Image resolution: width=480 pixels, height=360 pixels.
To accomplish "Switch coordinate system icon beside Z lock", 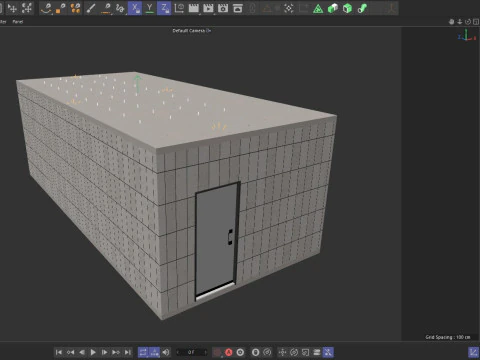I will tap(179, 8).
